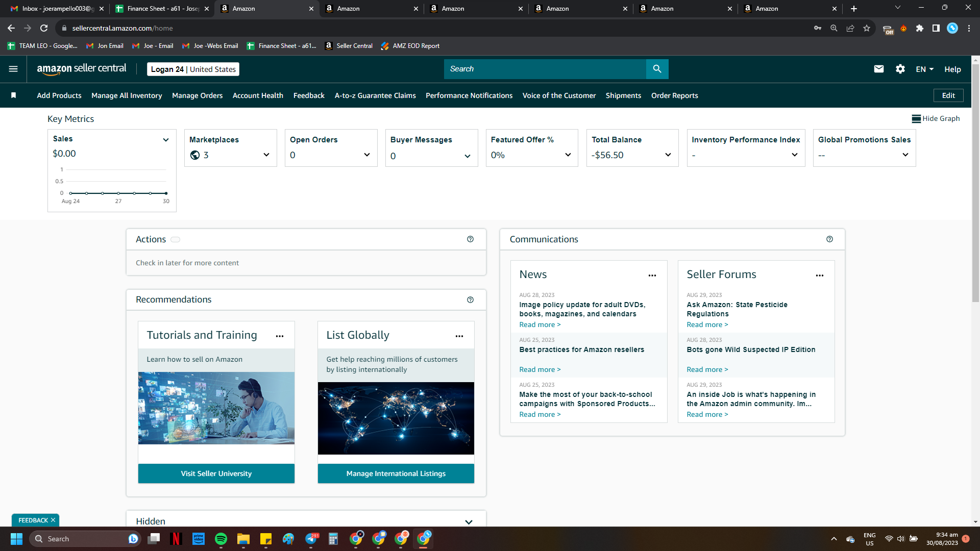This screenshot has width=980, height=551.
Task: Open Performance Notifications page
Action: (x=469, y=95)
